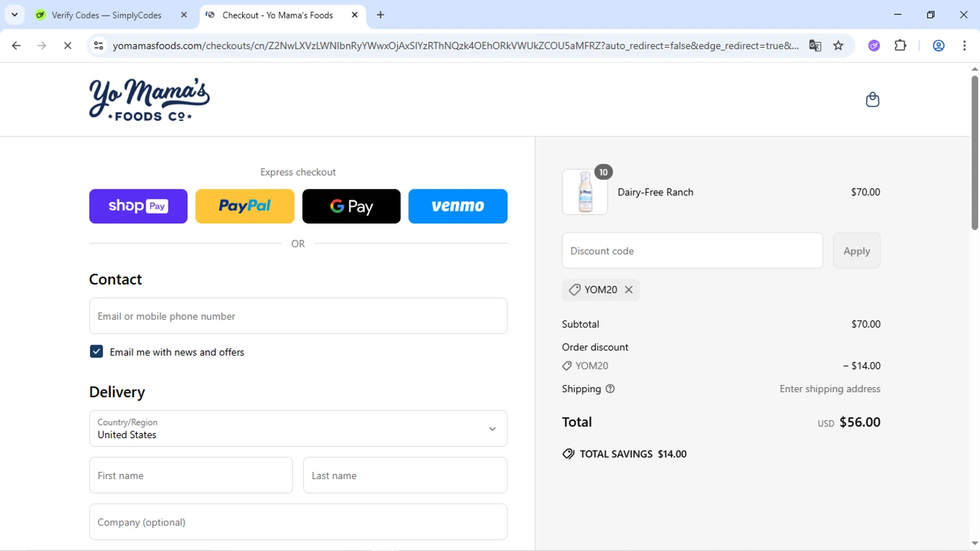Bookmark this page with the star icon

(x=838, y=46)
